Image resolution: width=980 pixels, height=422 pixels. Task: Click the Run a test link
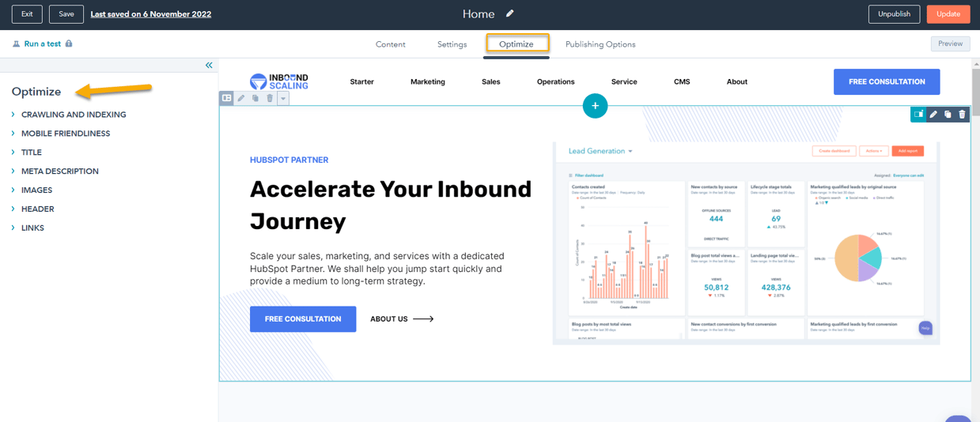42,44
